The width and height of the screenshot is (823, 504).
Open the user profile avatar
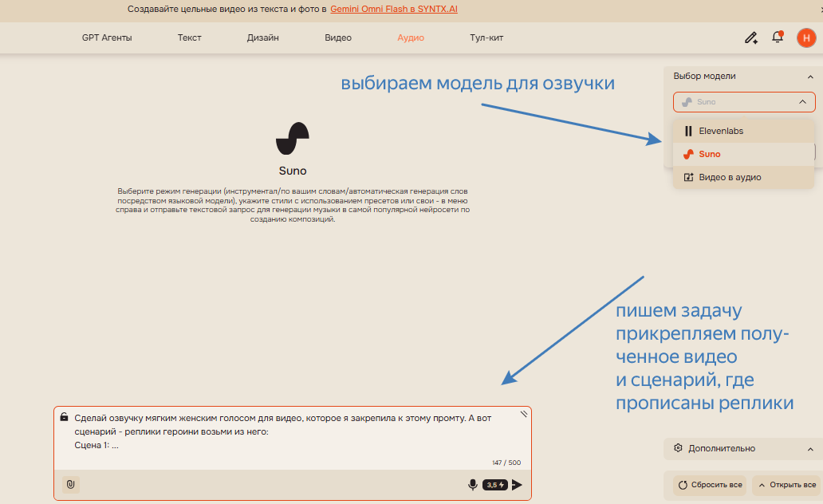tap(806, 37)
